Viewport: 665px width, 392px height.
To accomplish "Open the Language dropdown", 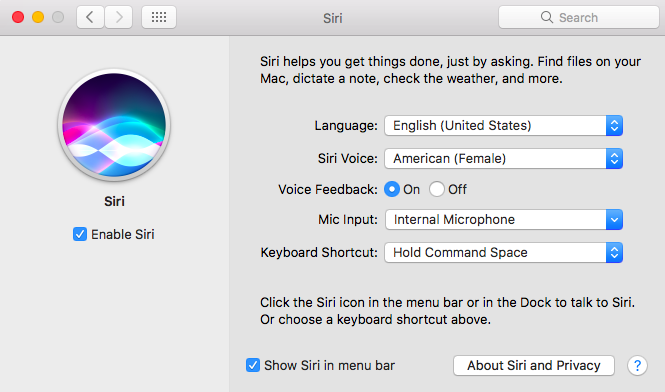I will pos(503,126).
